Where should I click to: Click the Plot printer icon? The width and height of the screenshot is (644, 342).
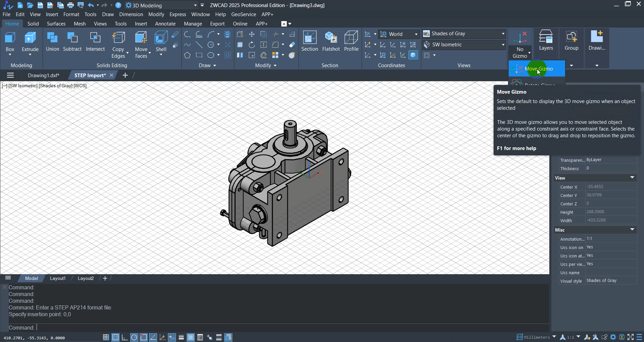point(71,5)
